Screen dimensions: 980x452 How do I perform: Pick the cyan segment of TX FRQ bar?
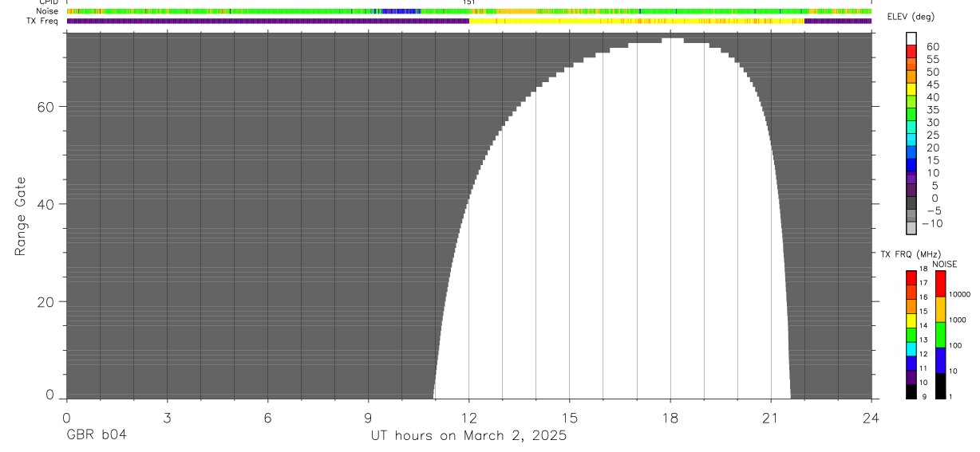coord(911,349)
